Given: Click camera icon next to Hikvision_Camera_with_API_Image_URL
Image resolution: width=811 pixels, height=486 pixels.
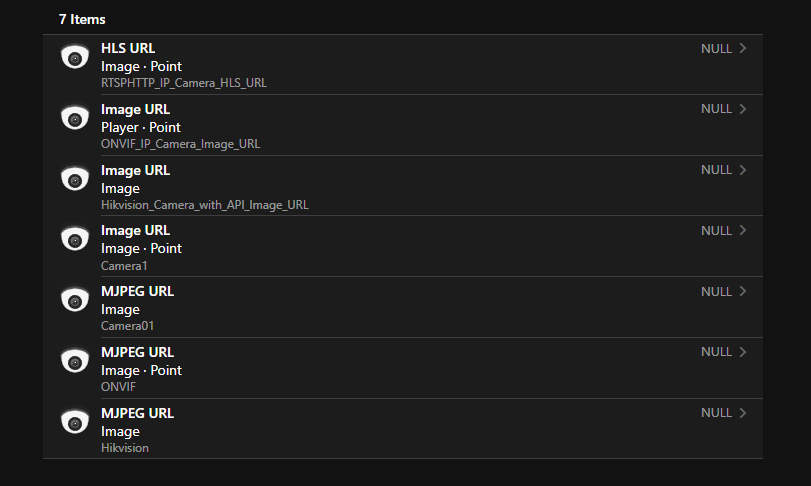Looking at the screenshot, I should pyautogui.click(x=75, y=179).
